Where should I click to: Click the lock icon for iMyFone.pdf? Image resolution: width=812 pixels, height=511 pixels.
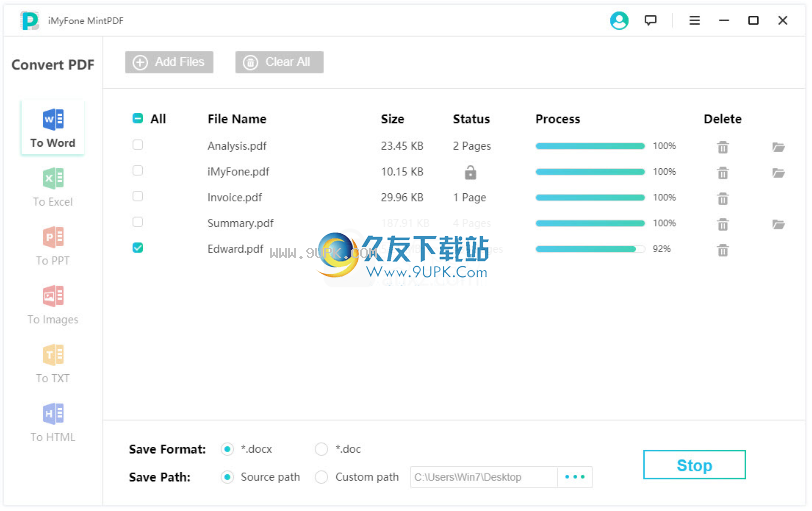[x=471, y=172]
